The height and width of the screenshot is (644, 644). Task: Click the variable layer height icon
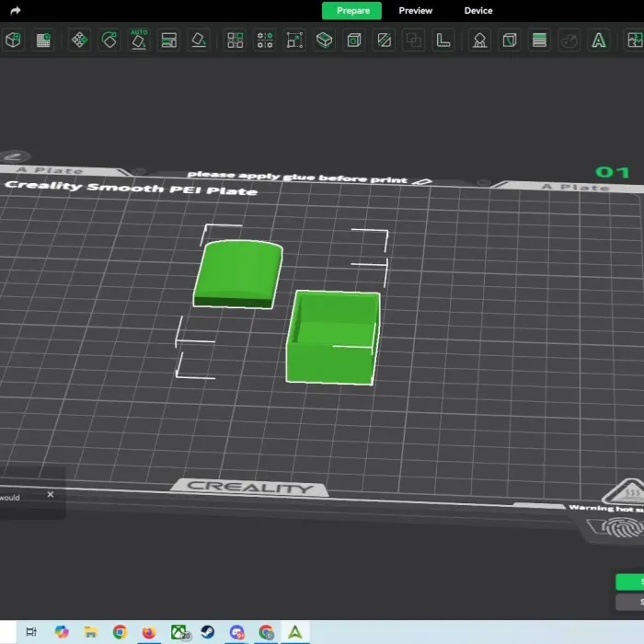pyautogui.click(x=539, y=40)
